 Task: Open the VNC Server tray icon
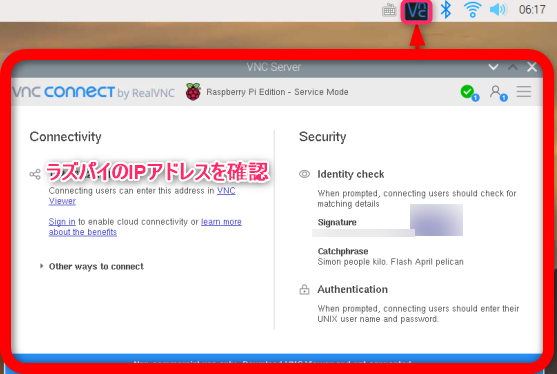tap(416, 11)
